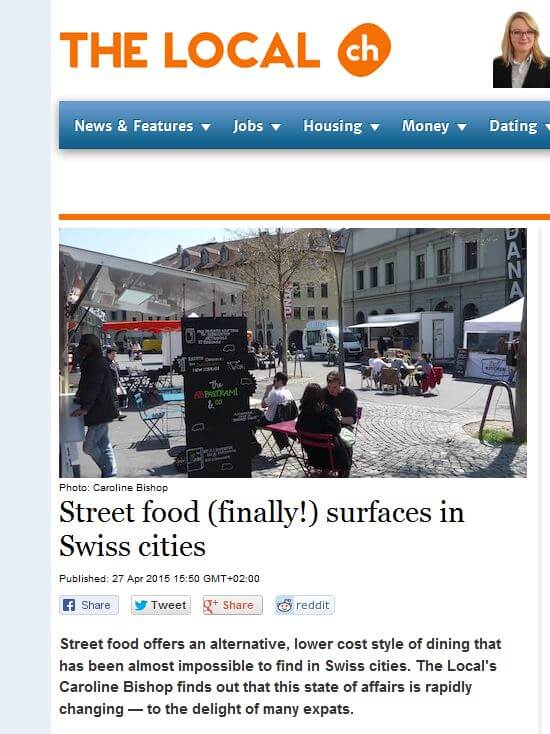
Task: Open the News & Features menu
Action: [x=142, y=125]
